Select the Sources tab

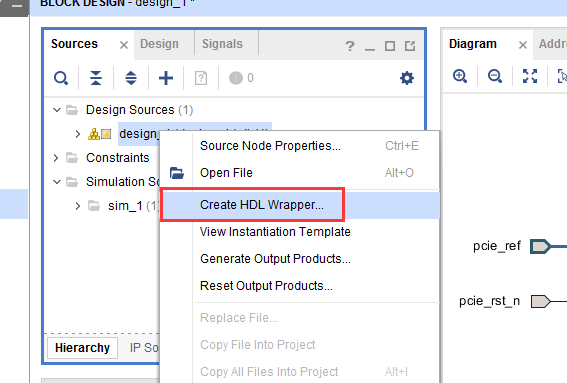[74, 44]
